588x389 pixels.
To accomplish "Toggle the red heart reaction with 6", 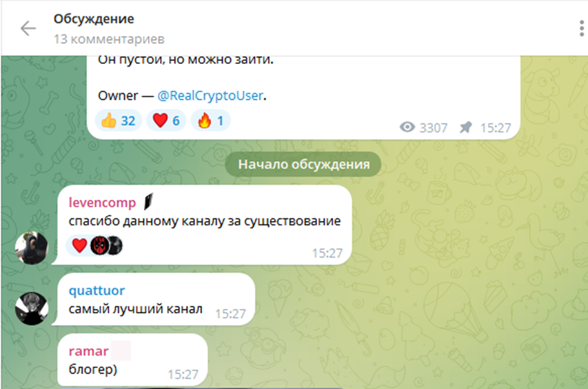I will pyautogui.click(x=166, y=121).
